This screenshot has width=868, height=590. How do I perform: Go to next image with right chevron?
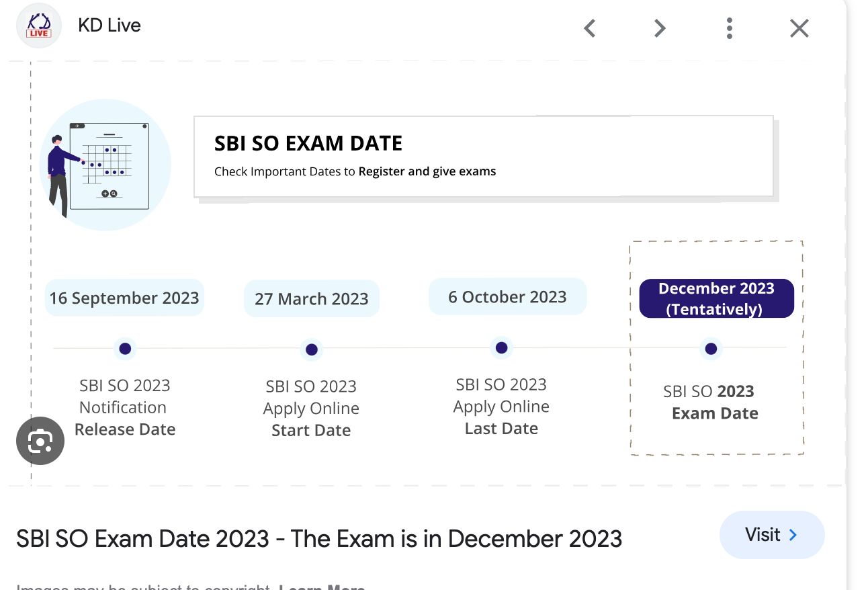[660, 28]
